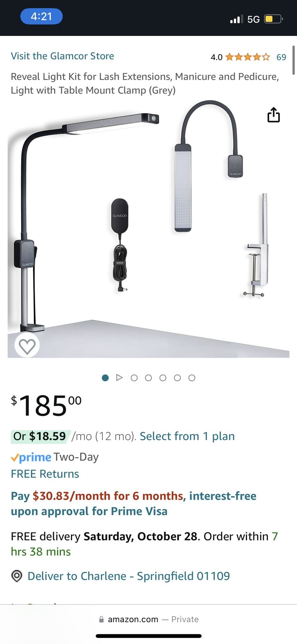Screen dimensions: 297x644
Task: Tap the battery indicator in the status bar
Action: (x=274, y=19)
